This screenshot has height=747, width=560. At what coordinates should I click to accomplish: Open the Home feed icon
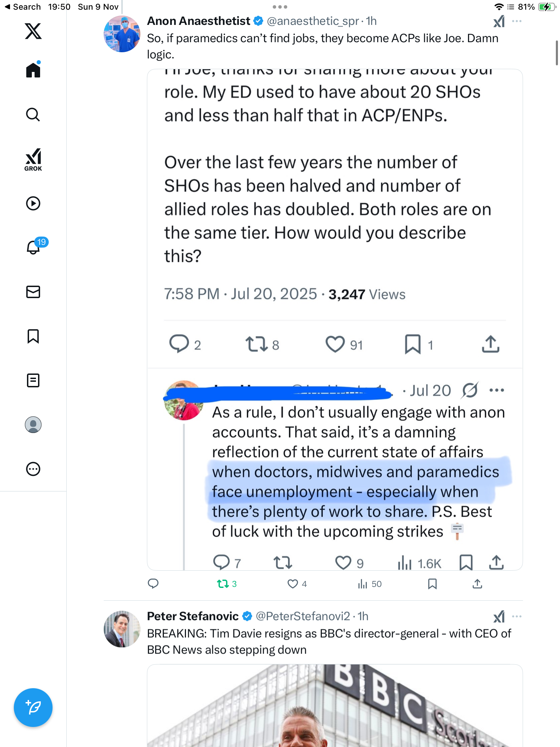pos(33,70)
